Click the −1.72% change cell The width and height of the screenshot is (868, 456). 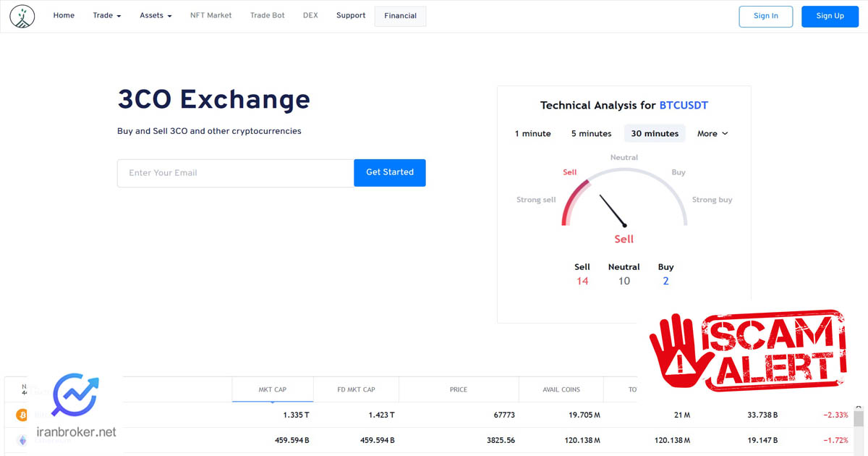(835, 440)
